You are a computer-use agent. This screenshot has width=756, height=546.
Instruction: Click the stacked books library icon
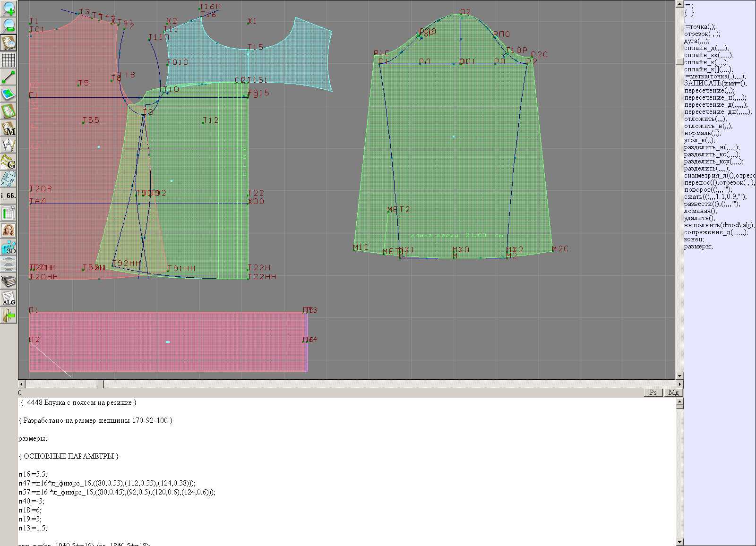point(9,282)
